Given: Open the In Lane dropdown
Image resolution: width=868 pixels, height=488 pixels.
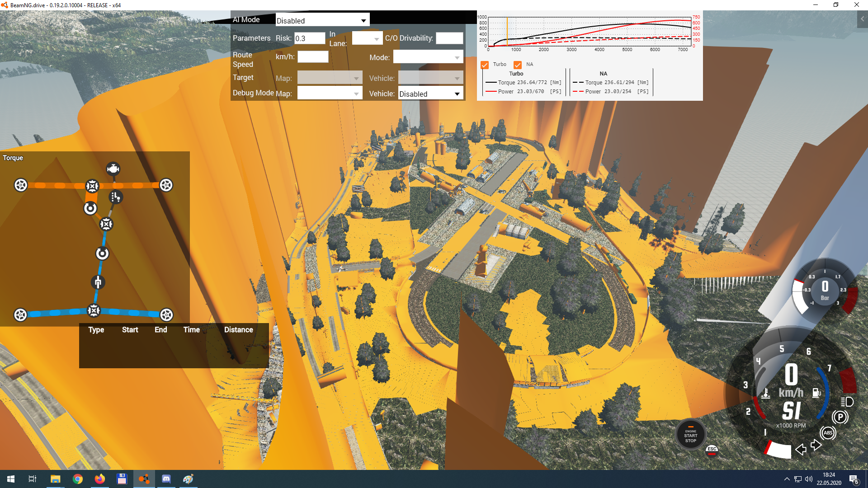Looking at the screenshot, I should (367, 38).
